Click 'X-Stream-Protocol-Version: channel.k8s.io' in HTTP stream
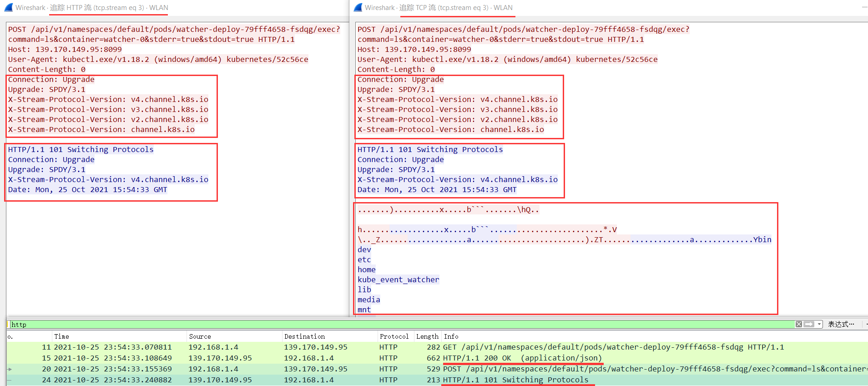 pos(101,129)
